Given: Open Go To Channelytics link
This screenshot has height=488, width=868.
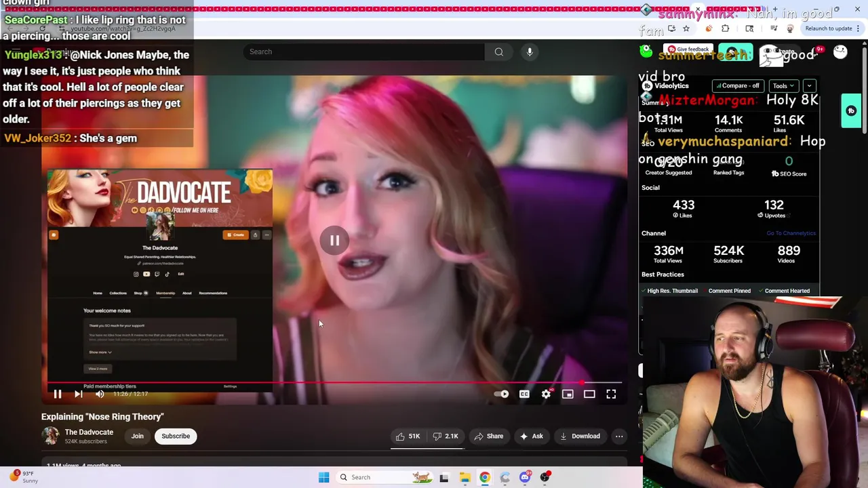Looking at the screenshot, I should click(x=791, y=233).
